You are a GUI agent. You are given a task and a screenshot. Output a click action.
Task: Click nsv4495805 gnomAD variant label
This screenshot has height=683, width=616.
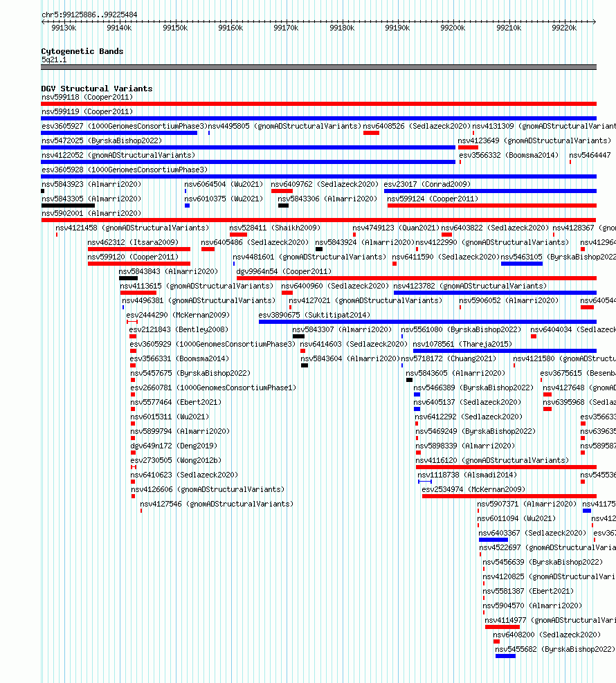[284, 126]
